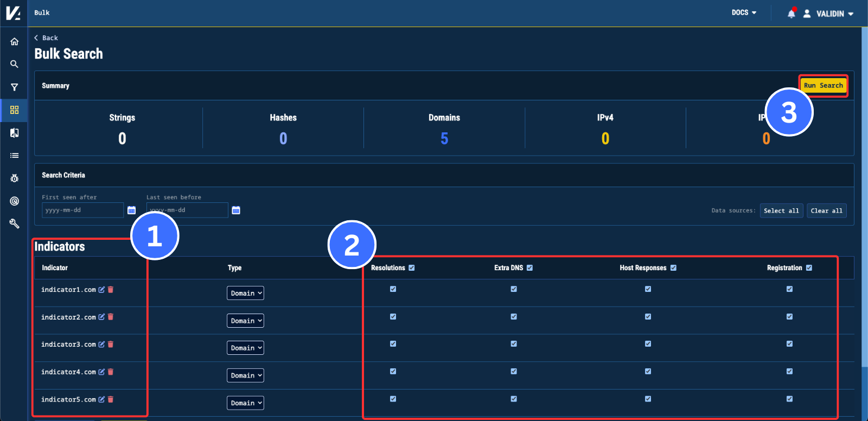
Task: Delete indicator5.com
Action: tap(111, 399)
